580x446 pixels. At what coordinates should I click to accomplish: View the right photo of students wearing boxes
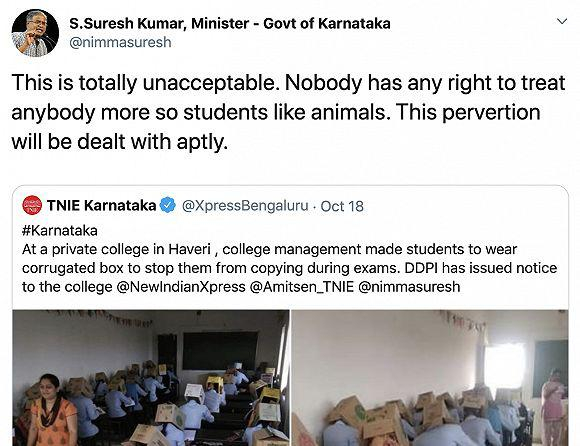pyautogui.click(x=430, y=378)
